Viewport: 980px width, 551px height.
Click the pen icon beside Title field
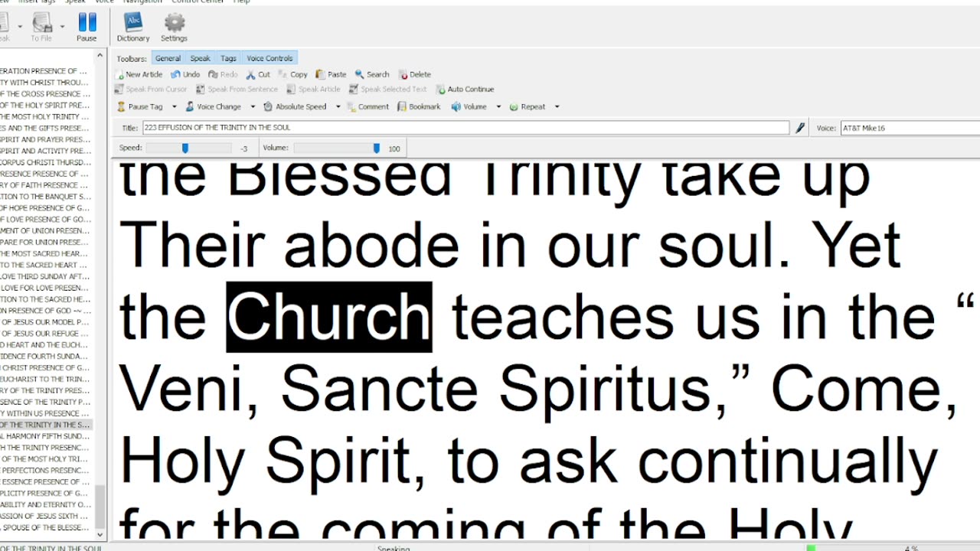800,128
